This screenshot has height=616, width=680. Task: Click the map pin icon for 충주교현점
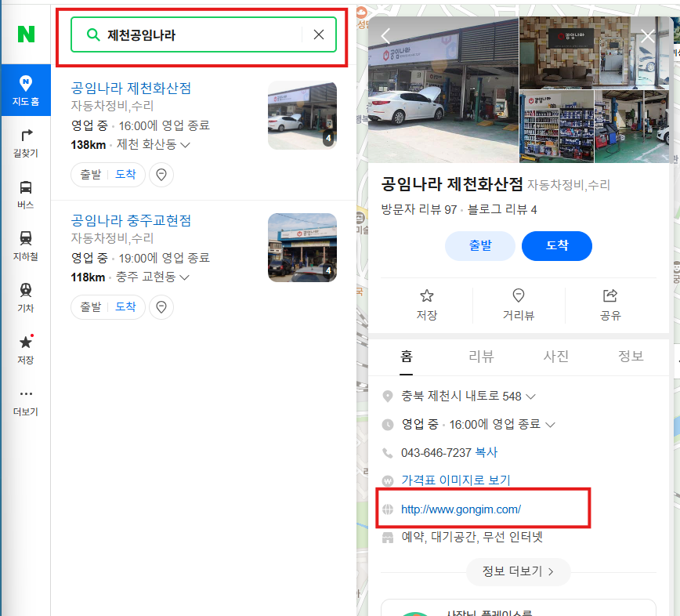coord(161,307)
